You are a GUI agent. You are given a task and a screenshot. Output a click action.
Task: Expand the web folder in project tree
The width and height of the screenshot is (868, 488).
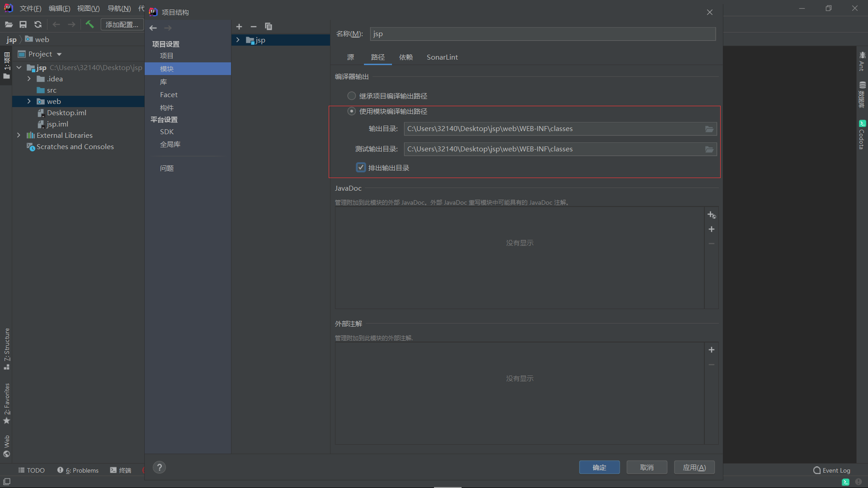pyautogui.click(x=28, y=101)
